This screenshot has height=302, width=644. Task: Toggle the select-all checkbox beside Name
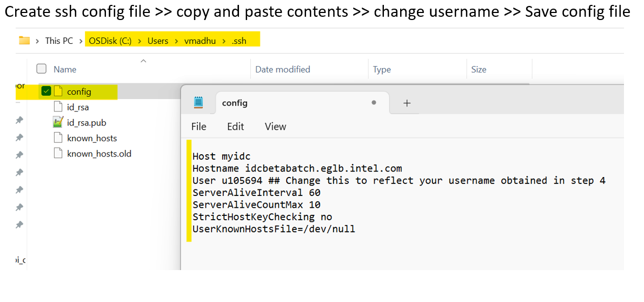42,69
